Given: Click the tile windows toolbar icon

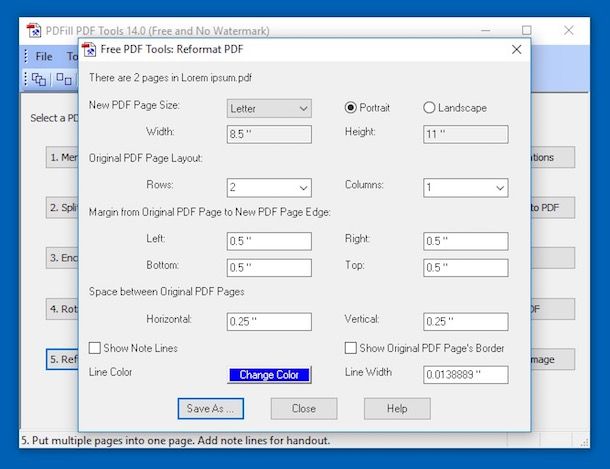Looking at the screenshot, I should click(64, 79).
